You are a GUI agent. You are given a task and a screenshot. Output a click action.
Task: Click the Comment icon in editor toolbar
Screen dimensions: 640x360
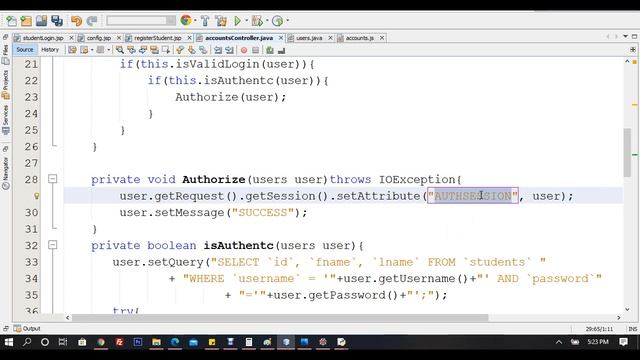270,50
